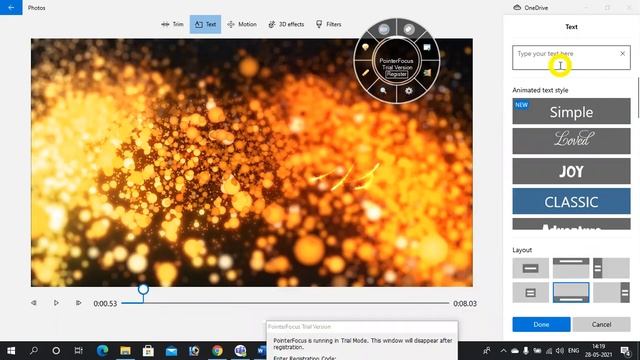Select the centered small text layout
Image resolution: width=640 pixels, height=360 pixels.
pos(531,293)
